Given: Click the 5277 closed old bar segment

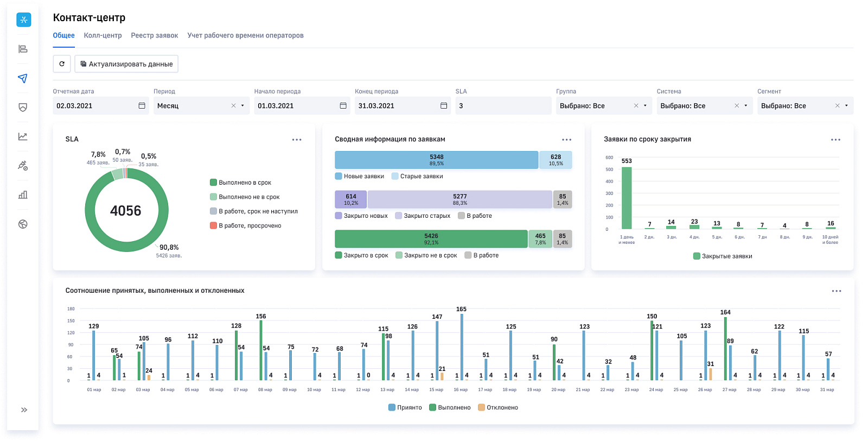Looking at the screenshot, I should (460, 199).
